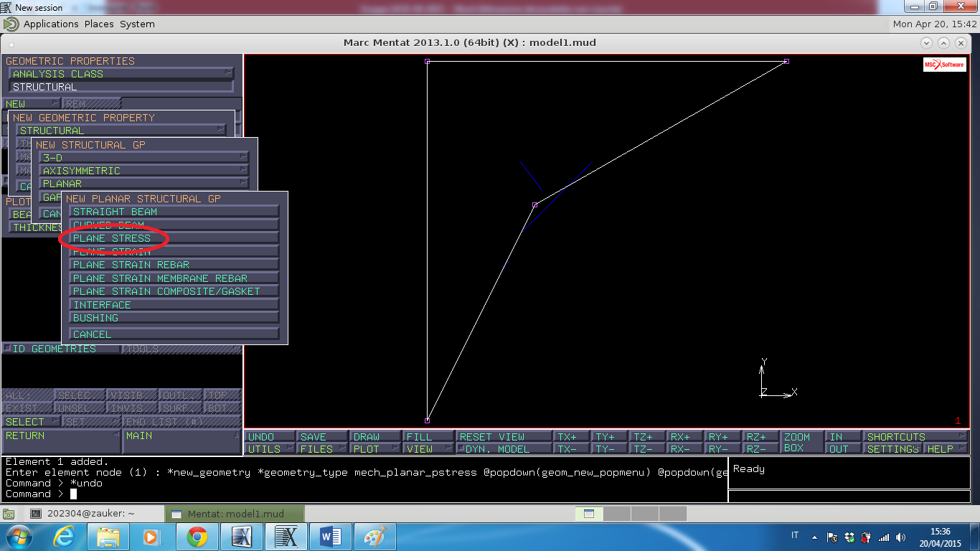Click the command line input field
980x551 pixels.
pos(366,494)
